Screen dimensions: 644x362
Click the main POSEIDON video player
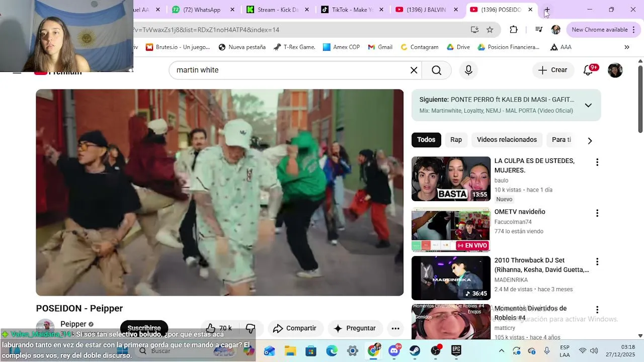click(219, 193)
